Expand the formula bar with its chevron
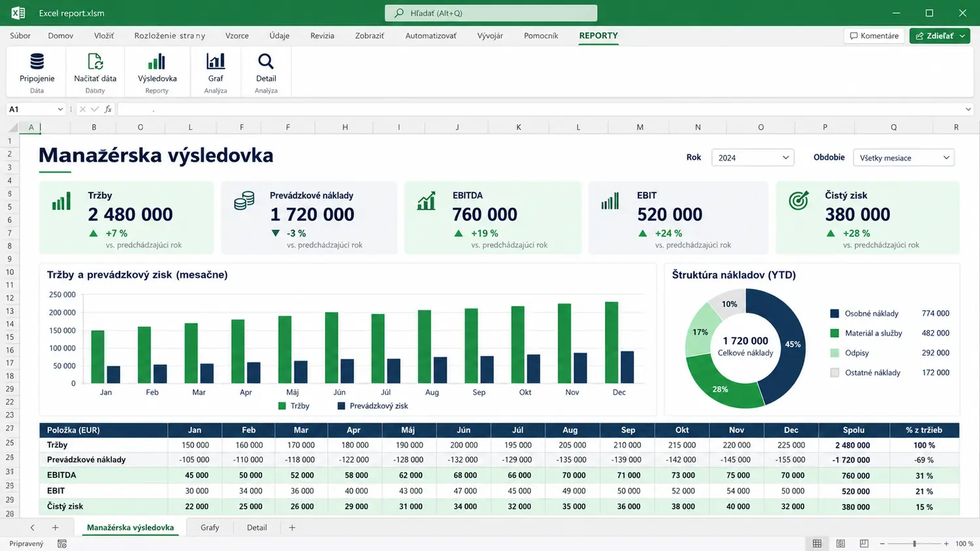 click(x=968, y=109)
